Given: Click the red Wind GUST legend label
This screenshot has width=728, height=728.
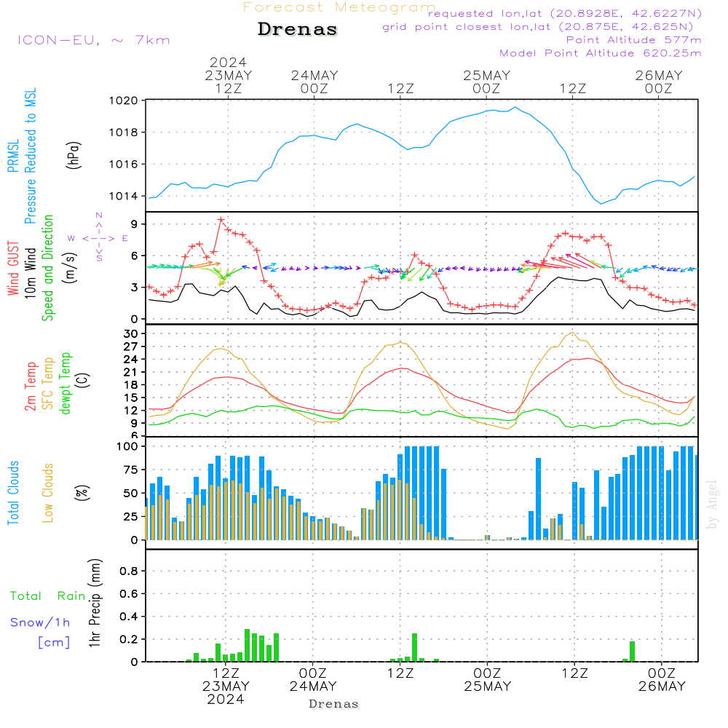Looking at the screenshot, I should (13, 270).
